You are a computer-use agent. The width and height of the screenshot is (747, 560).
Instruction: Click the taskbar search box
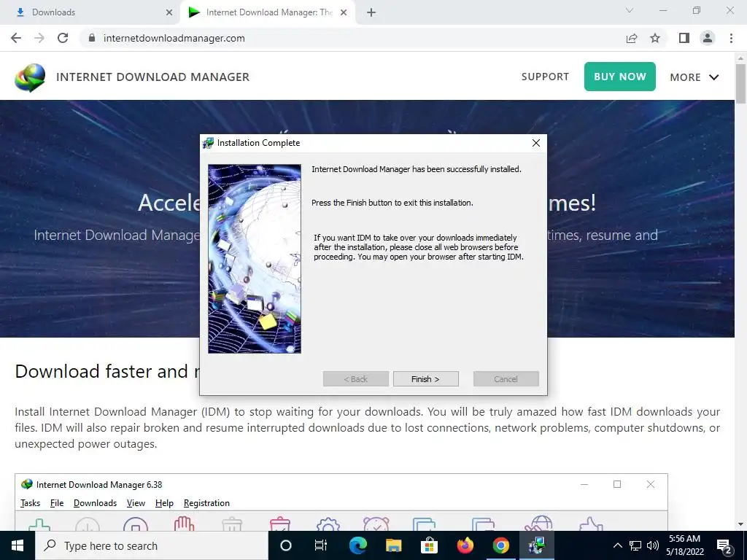point(152,545)
